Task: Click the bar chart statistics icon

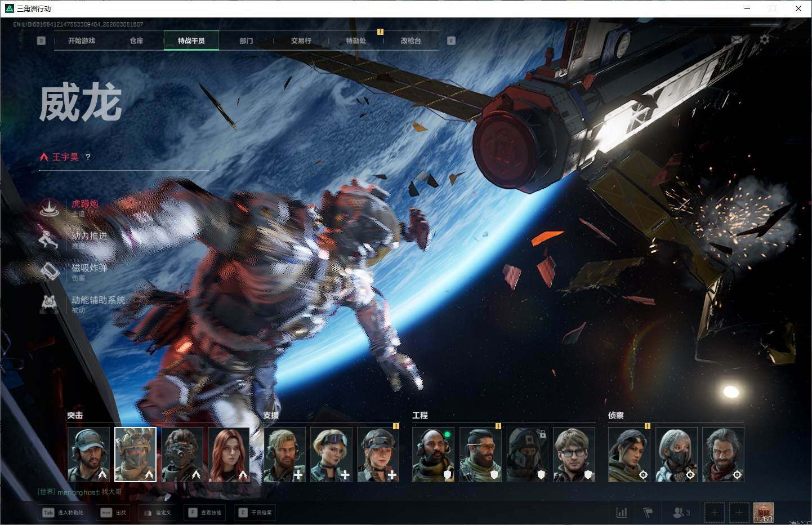Action: pos(622,513)
